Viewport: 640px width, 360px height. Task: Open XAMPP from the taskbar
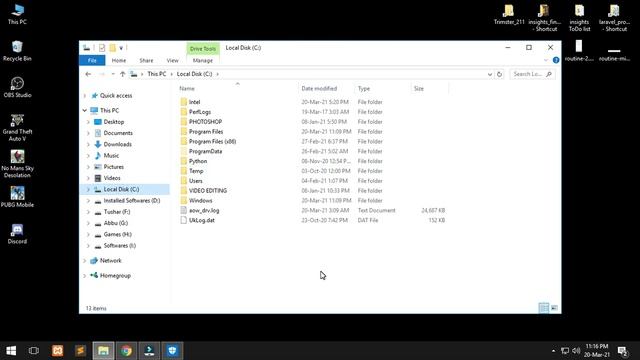point(58,351)
